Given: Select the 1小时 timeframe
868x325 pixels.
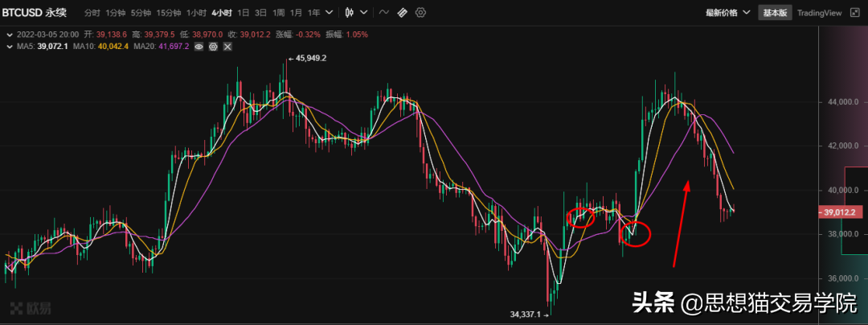Looking at the screenshot, I should point(195,13).
